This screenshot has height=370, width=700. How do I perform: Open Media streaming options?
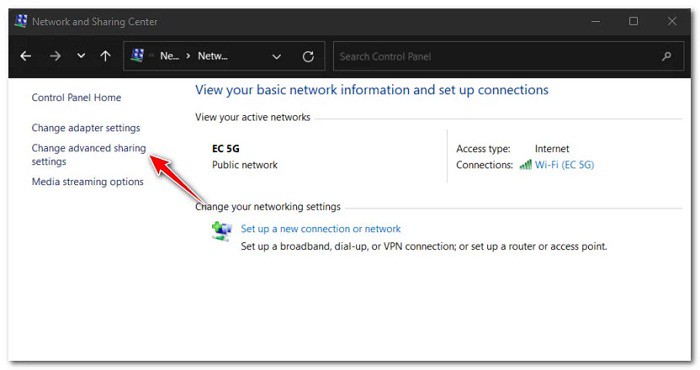click(88, 182)
